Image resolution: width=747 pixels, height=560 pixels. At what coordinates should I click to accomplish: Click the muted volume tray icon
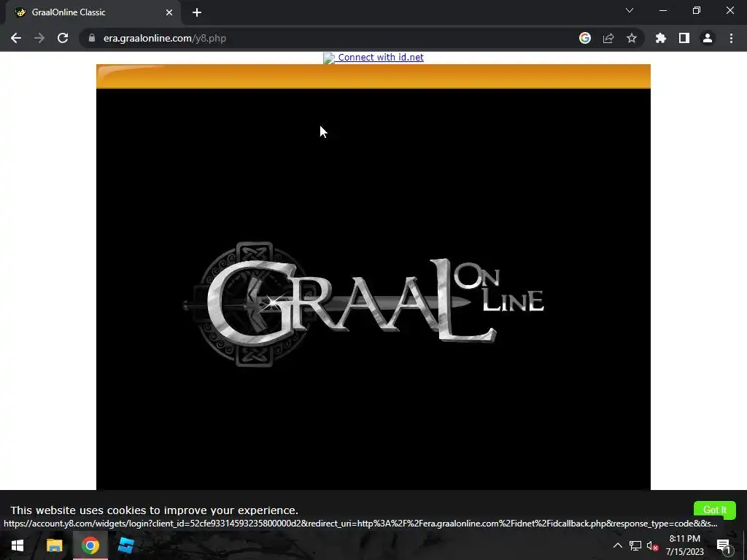[x=653, y=545]
